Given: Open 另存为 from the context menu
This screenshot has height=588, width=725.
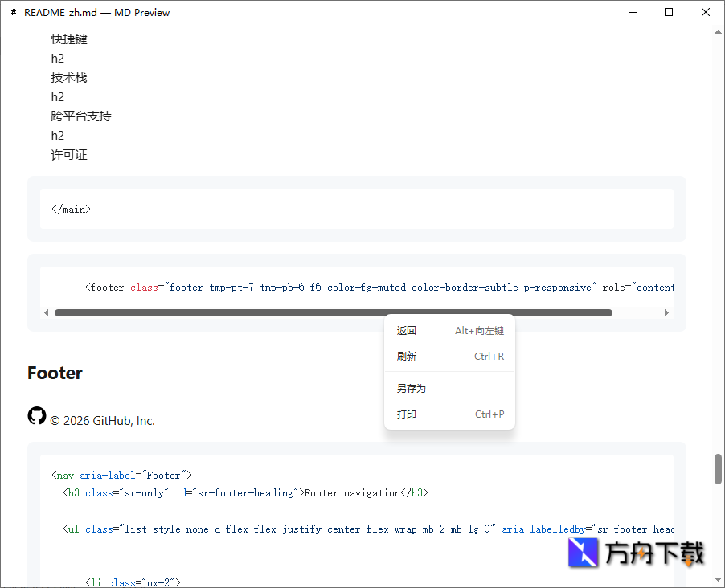Looking at the screenshot, I should [412, 389].
